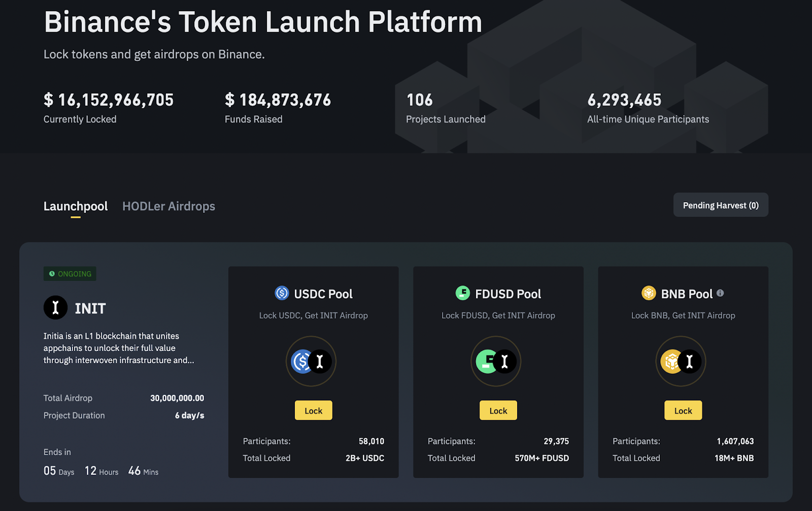Select the FDUSD Pool title
Viewport: 812px width, 511px height.
pos(507,294)
